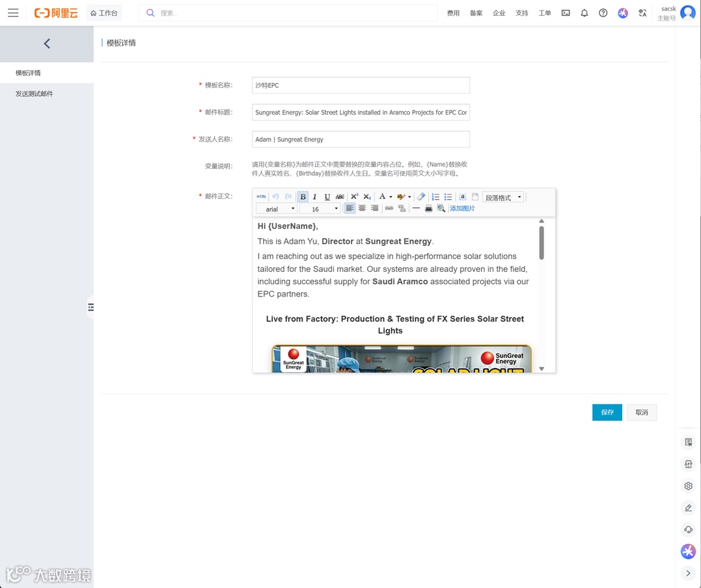
Task: Click the editor scroll down arrow
Action: click(x=542, y=369)
